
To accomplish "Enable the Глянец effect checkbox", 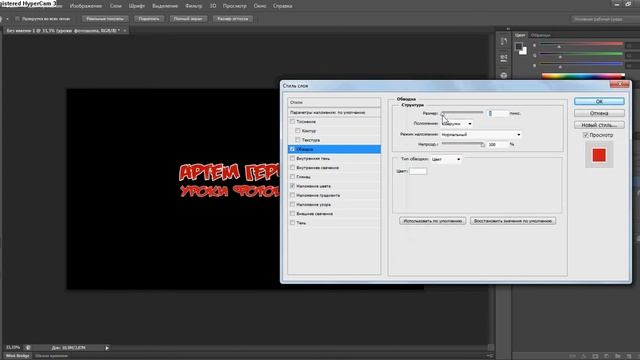I will click(x=292, y=177).
